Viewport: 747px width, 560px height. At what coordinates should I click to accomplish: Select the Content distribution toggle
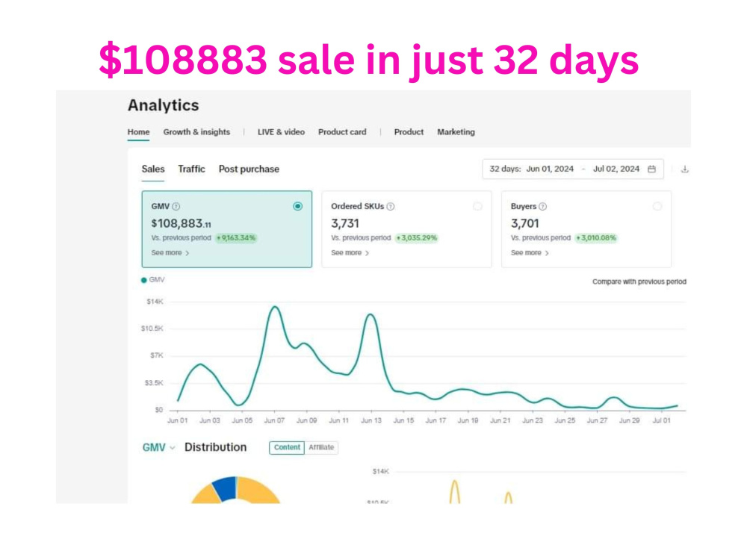287,447
